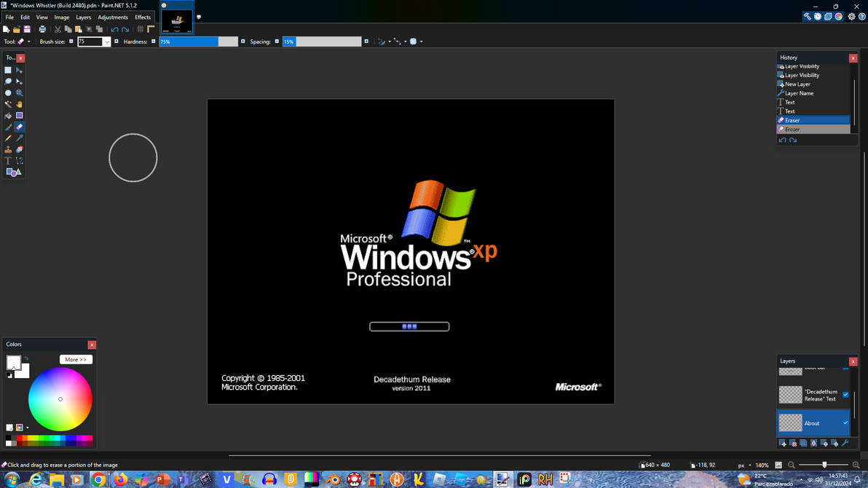The image size is (868, 488).
Task: Click the Save toolbar icon
Action: click(27, 29)
